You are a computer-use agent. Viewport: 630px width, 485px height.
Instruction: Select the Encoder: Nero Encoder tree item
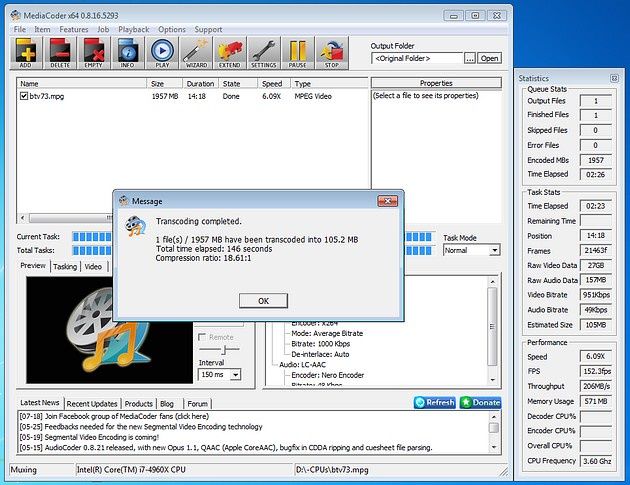(x=328, y=375)
